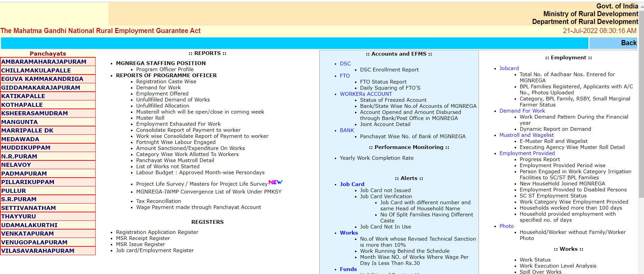Open MARRIPALLE DK panchayat
The width and height of the screenshot is (644, 274).
point(27,130)
